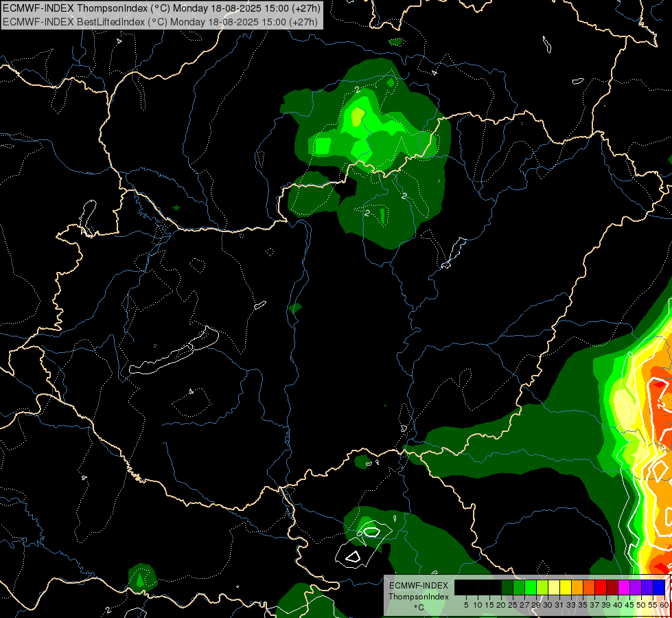Select the bright green 27–29 legend swatch
This screenshot has width=672, height=618.
(531, 587)
